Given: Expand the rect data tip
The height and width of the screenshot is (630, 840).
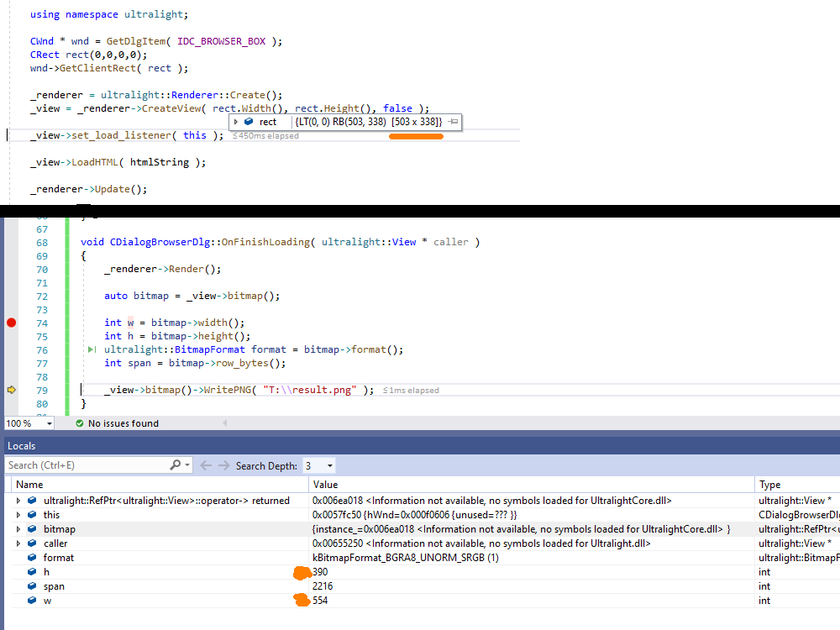Looking at the screenshot, I should [236, 122].
